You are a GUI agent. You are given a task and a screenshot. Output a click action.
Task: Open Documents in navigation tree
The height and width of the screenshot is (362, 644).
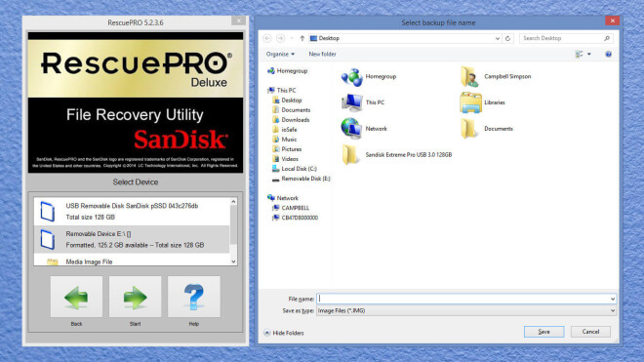(291, 110)
